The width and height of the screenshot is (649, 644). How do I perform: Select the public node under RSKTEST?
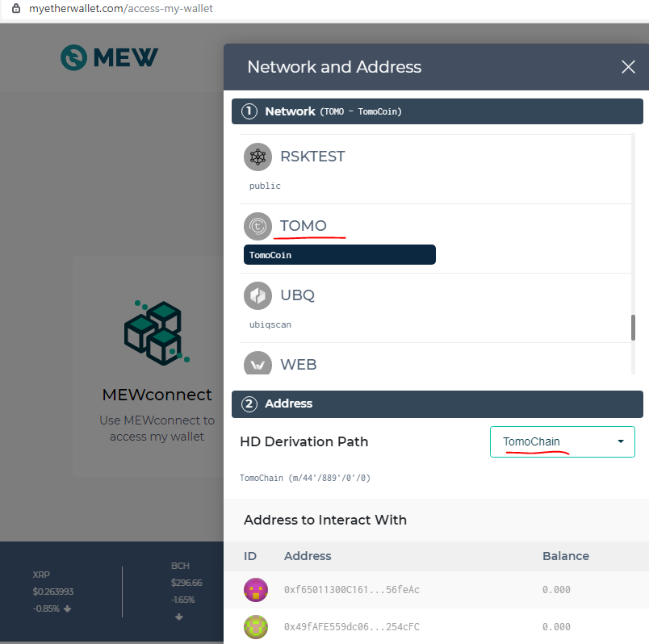pos(265,186)
